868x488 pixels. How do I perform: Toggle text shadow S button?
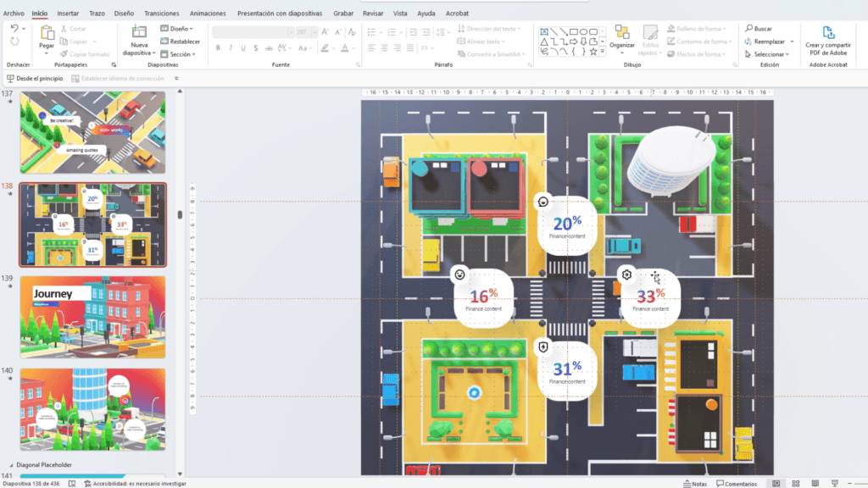pyautogui.click(x=256, y=48)
